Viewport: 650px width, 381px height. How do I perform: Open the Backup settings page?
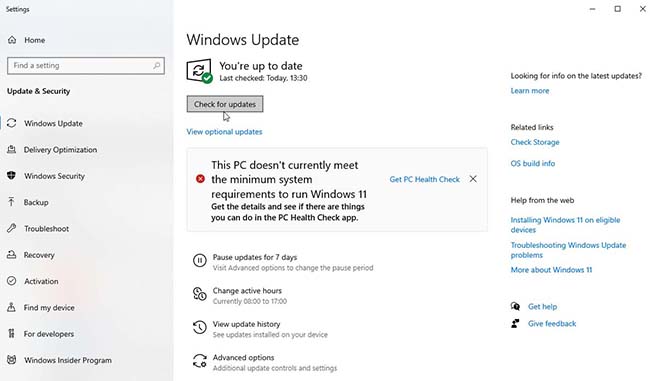click(x=36, y=202)
